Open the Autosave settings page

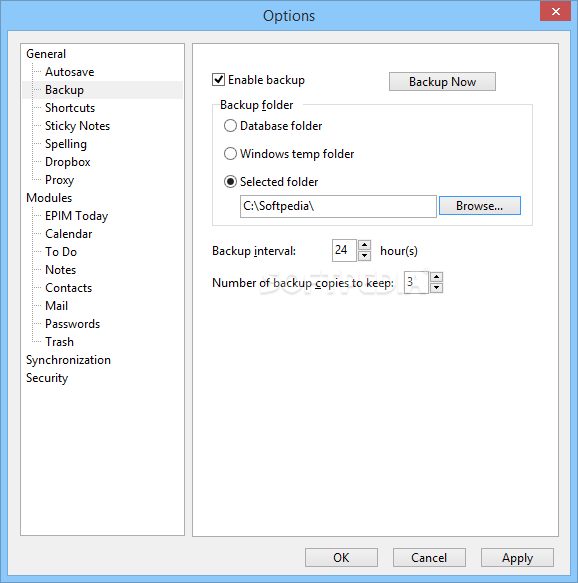click(70, 72)
